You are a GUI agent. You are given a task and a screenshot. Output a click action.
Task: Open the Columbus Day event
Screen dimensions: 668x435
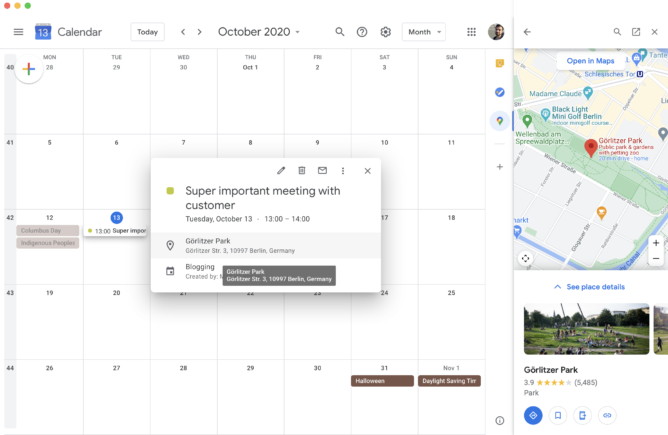coord(48,230)
